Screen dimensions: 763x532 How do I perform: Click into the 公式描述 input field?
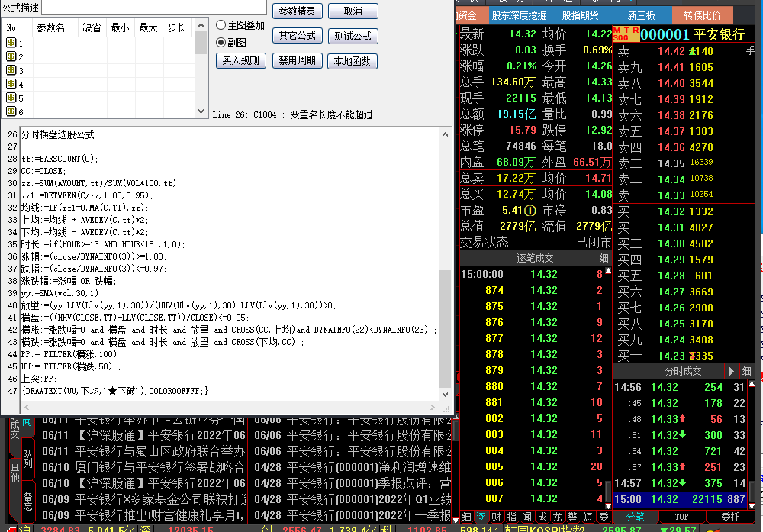154,7
